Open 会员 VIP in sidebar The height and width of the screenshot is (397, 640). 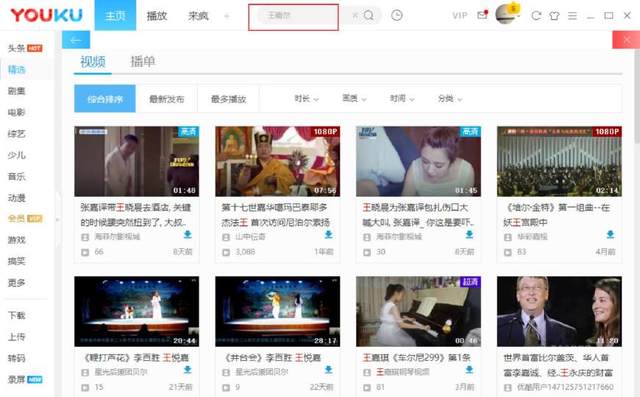[25, 219]
